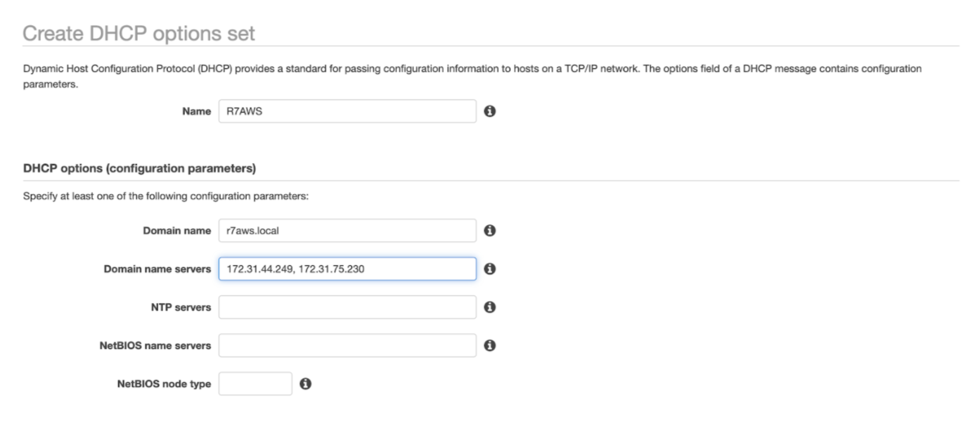Click the "NTP servers" label
This screenshot has width=980, height=429.
tap(178, 307)
